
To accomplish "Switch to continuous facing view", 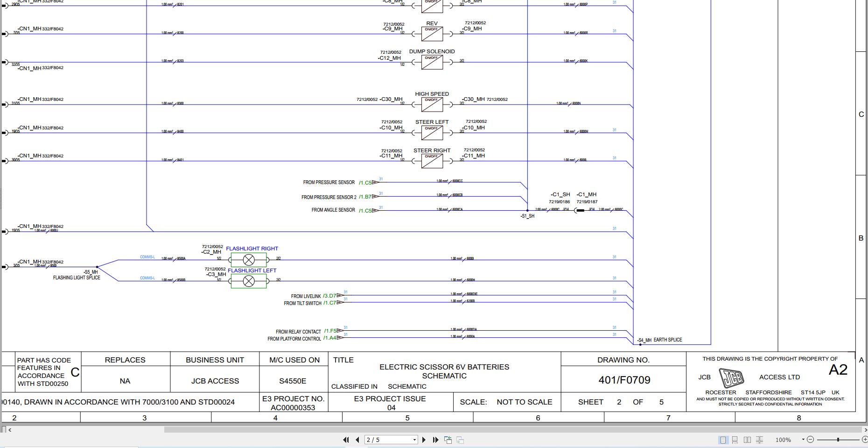I will [x=759, y=440].
